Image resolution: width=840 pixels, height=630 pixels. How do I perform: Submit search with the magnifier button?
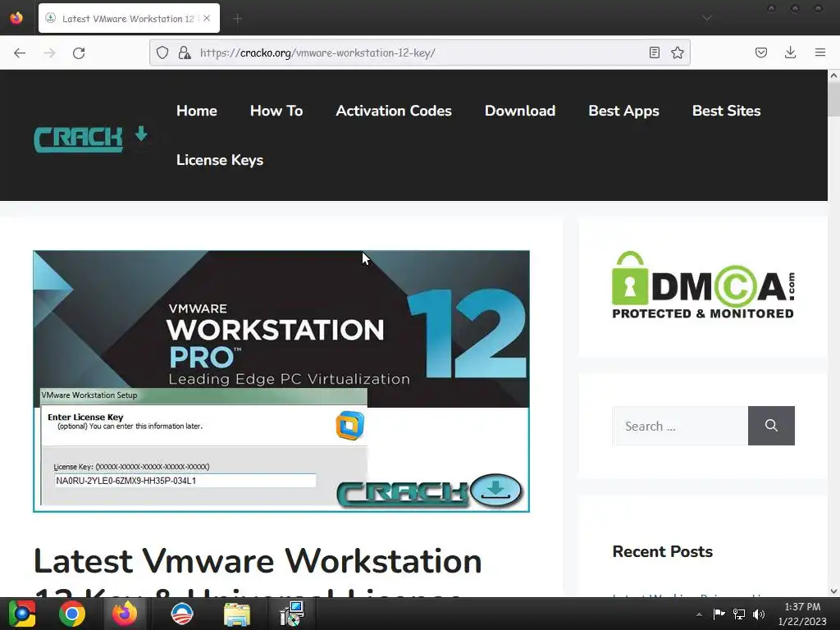point(771,426)
